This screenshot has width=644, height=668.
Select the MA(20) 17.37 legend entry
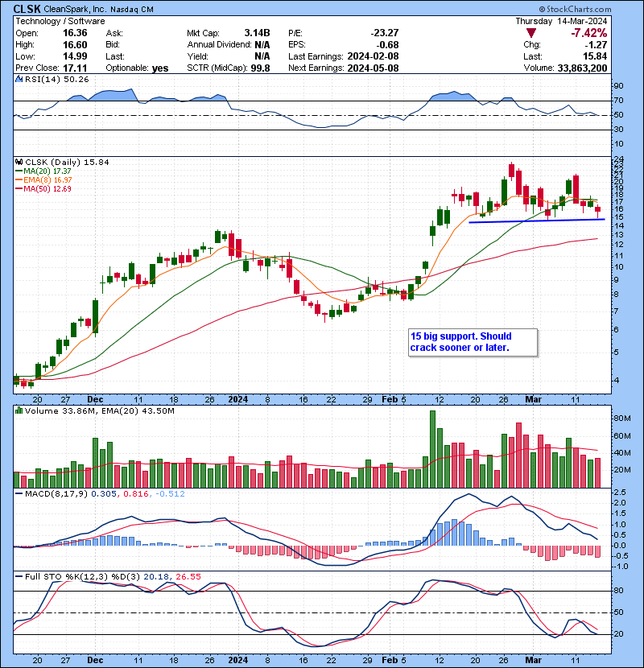click(x=43, y=171)
